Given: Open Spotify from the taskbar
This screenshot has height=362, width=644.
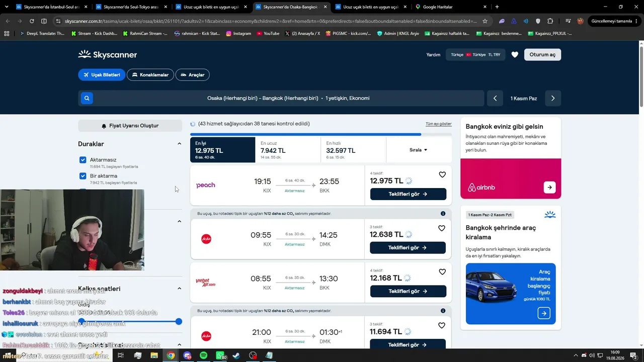Looking at the screenshot, I should pos(203,355).
